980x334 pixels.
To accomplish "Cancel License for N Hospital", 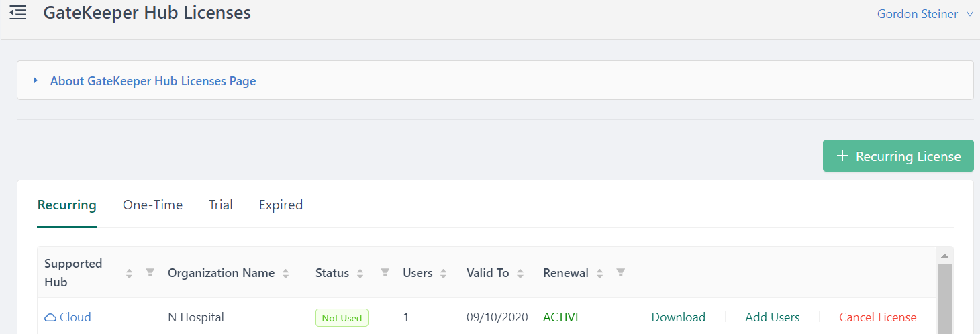I will tap(877, 317).
